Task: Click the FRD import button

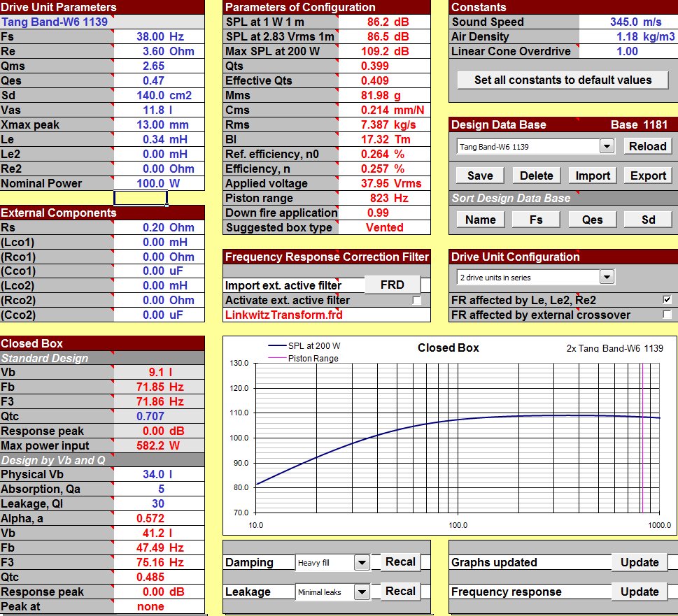Action: (393, 285)
